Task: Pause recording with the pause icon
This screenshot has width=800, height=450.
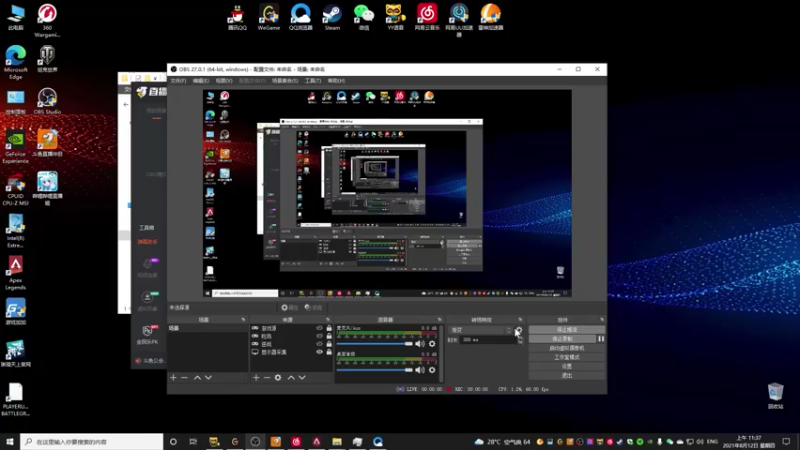Action: coord(601,339)
